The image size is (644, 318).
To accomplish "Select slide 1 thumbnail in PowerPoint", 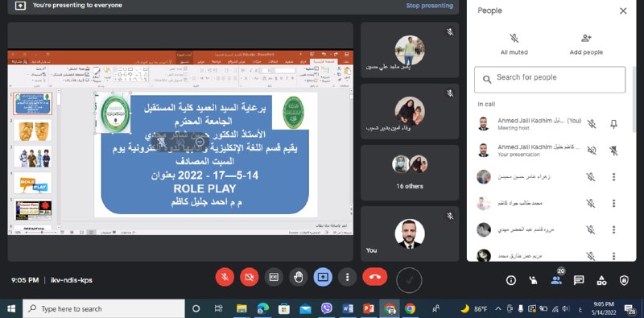I will 33,104.
